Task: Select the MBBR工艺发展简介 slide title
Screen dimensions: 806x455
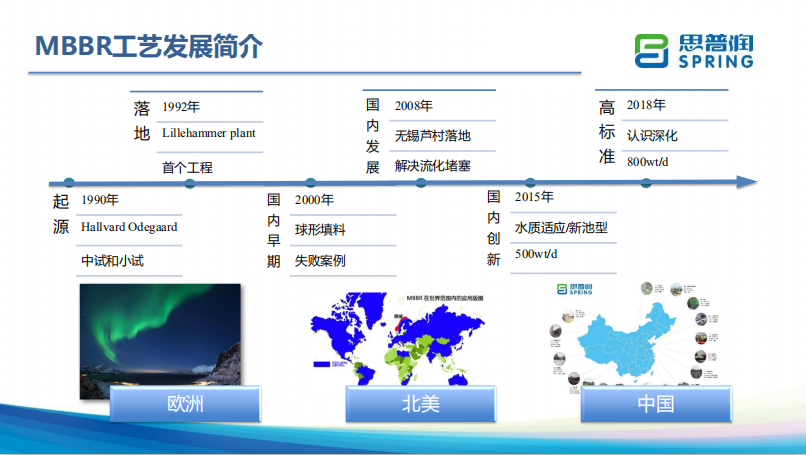Action: (x=149, y=47)
